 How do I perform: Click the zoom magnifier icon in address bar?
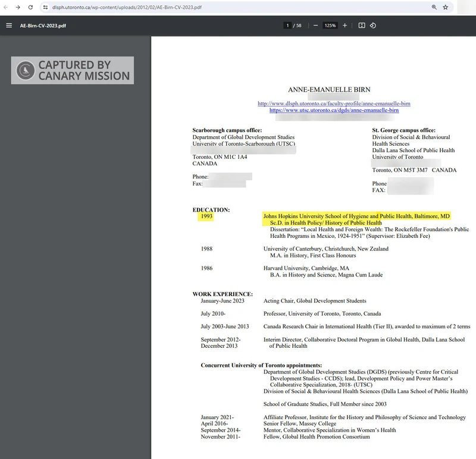tap(434, 7)
